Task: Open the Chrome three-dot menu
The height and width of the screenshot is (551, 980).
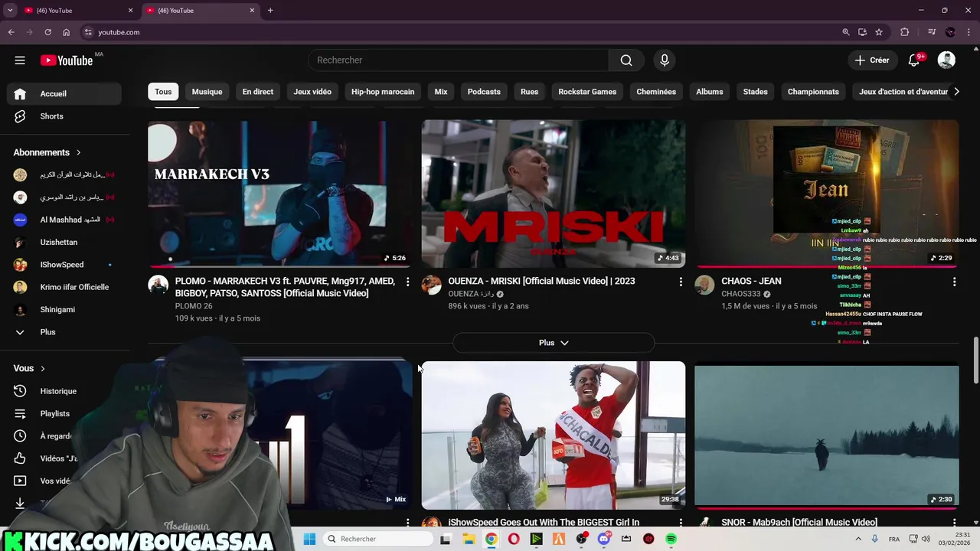Action: pos(969,32)
